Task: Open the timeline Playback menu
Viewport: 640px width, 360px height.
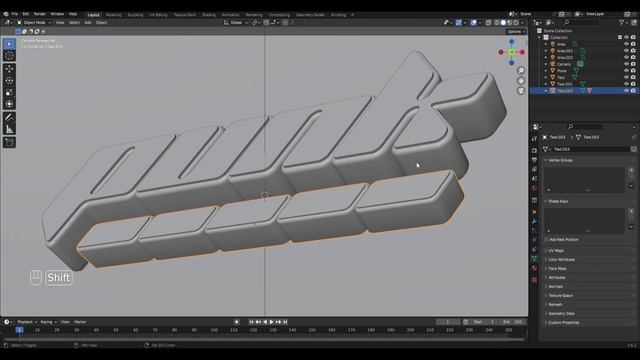Action: click(27, 322)
